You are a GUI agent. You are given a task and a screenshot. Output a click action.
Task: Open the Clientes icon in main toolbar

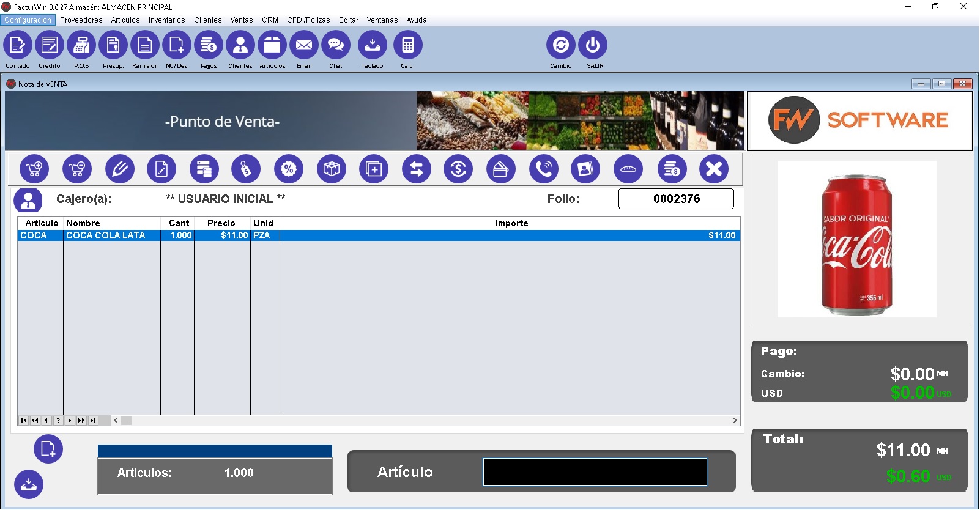point(240,45)
